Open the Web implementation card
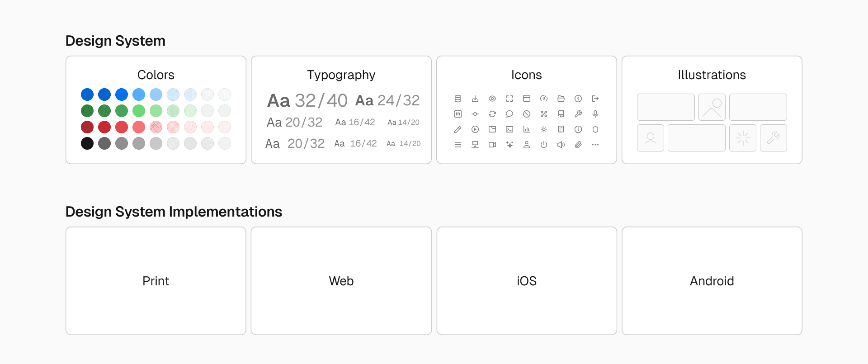This screenshot has height=364, width=868. click(341, 281)
